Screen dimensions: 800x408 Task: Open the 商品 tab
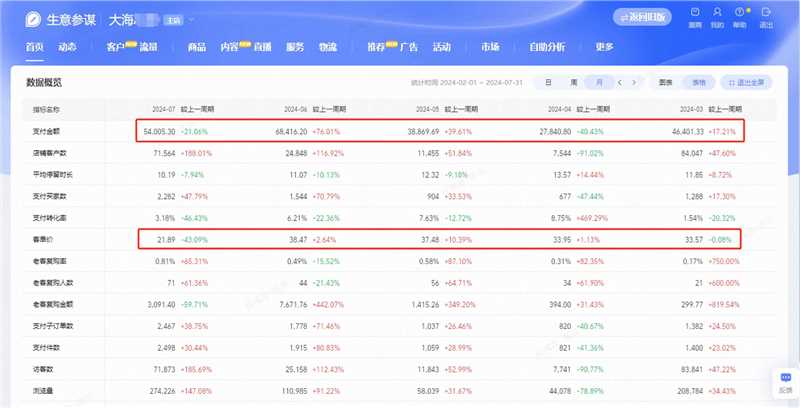tap(197, 47)
